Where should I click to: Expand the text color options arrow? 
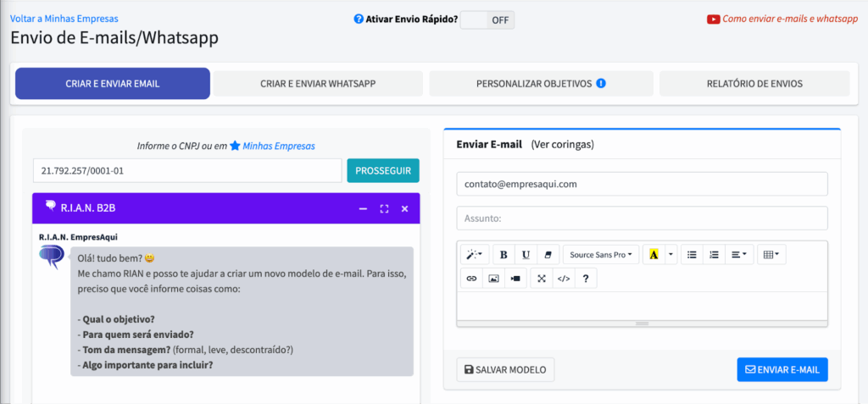(670, 254)
